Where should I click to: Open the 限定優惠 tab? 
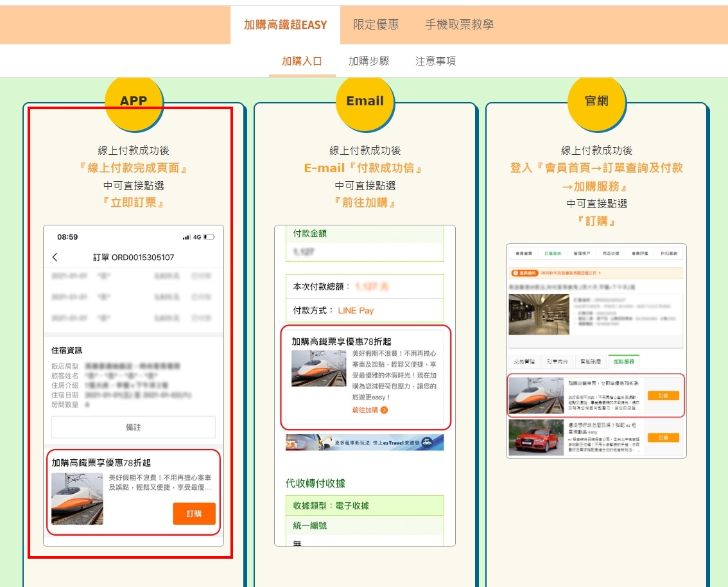(x=376, y=25)
